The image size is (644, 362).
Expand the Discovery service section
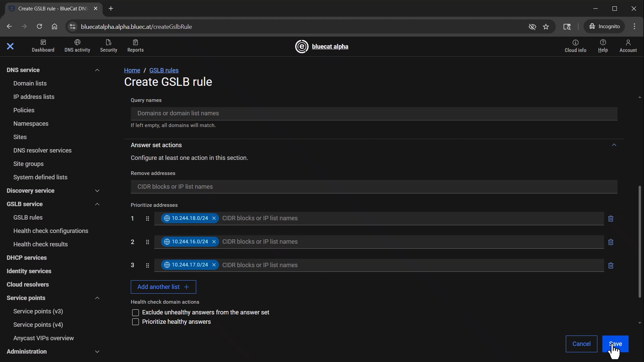point(97,191)
